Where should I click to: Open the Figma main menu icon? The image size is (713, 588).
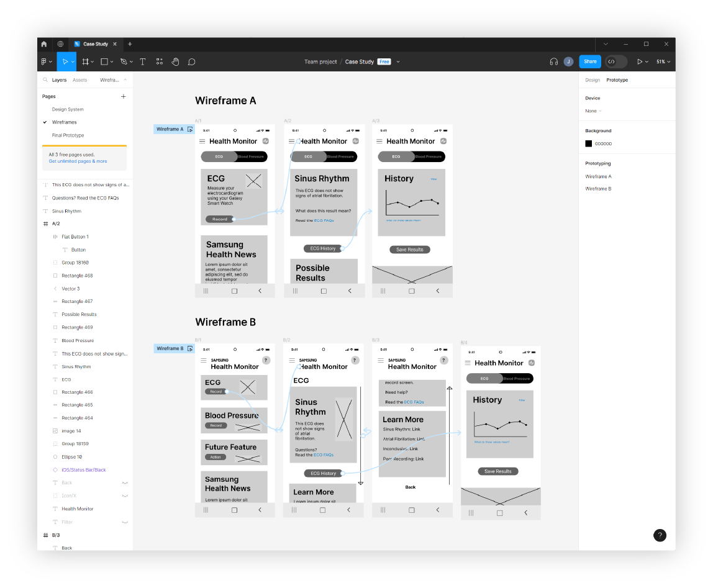(x=44, y=62)
